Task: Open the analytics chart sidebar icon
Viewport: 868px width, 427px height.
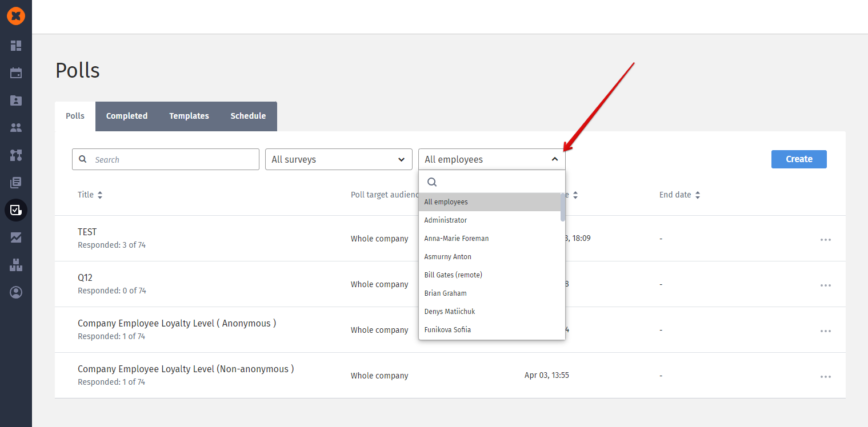Action: tap(16, 237)
